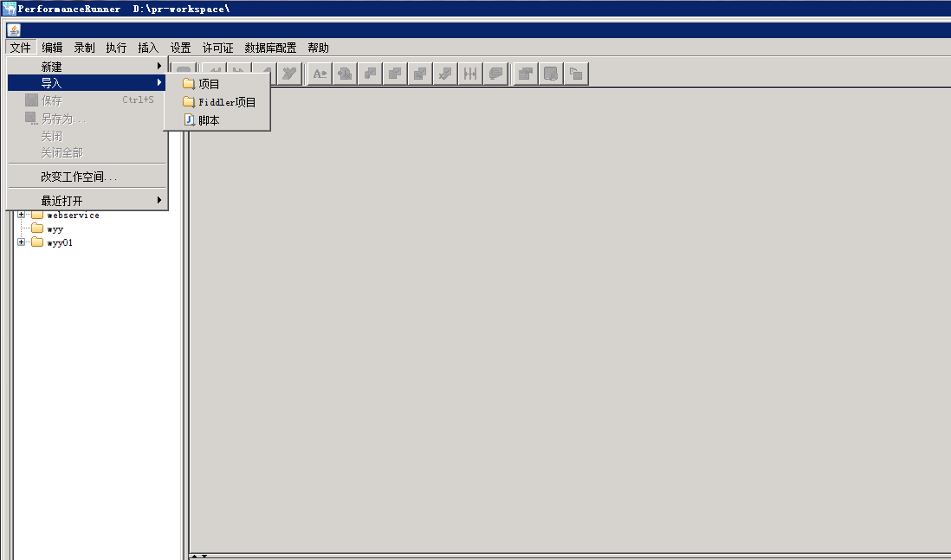Open the 执行 menu

[116, 48]
